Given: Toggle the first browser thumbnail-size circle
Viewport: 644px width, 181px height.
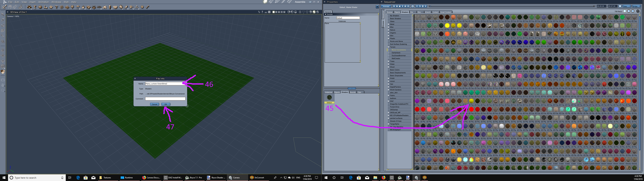Looking at the screenshot, I should [x=625, y=11].
